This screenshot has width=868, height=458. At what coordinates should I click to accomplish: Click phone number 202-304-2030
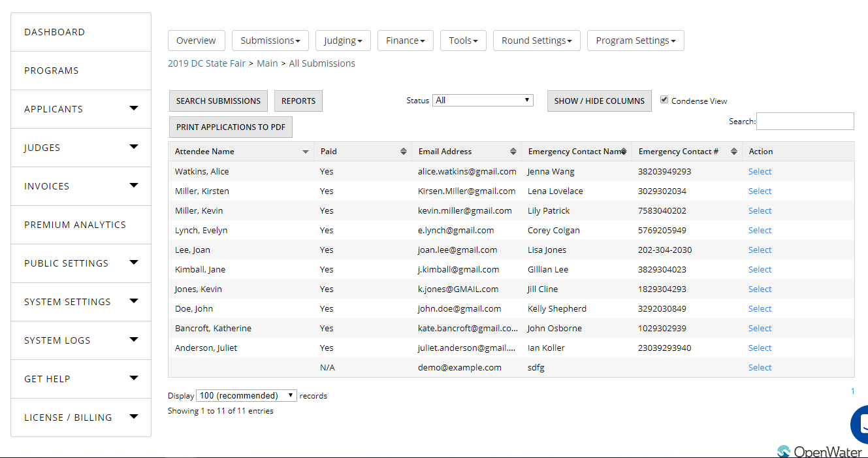[665, 250]
